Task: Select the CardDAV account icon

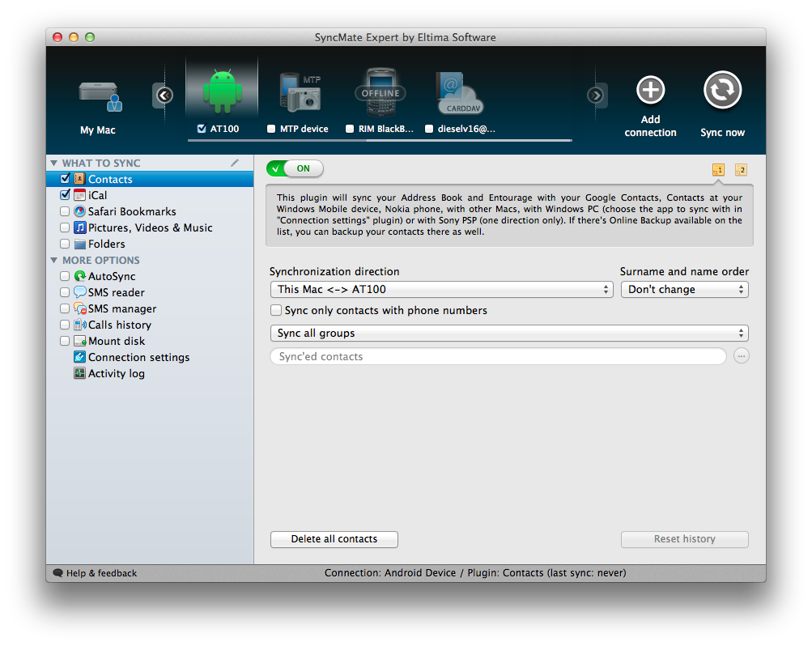Action: click(459, 92)
